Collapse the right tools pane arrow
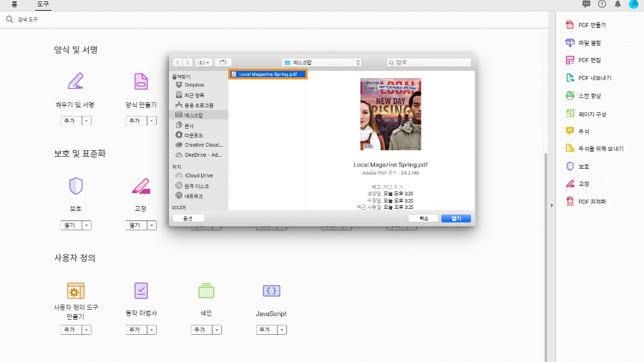The image size is (644, 362). [552, 205]
